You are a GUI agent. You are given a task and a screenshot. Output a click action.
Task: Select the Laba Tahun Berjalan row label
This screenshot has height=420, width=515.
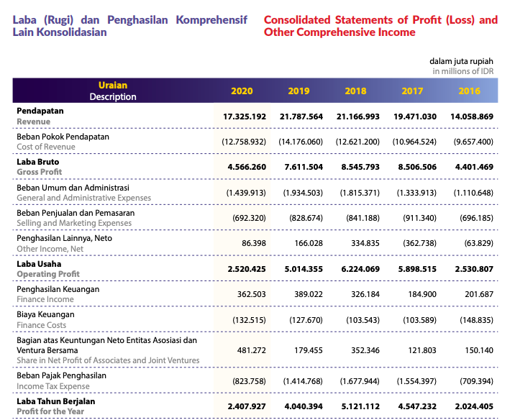(x=55, y=406)
